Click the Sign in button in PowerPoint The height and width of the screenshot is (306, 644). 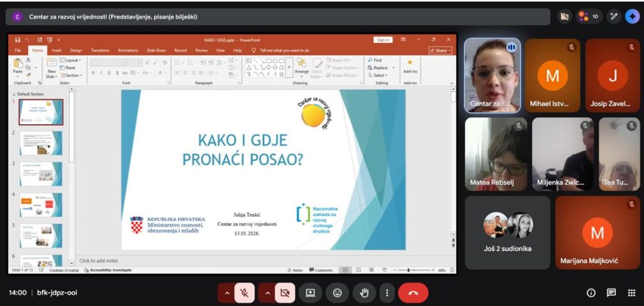click(383, 40)
